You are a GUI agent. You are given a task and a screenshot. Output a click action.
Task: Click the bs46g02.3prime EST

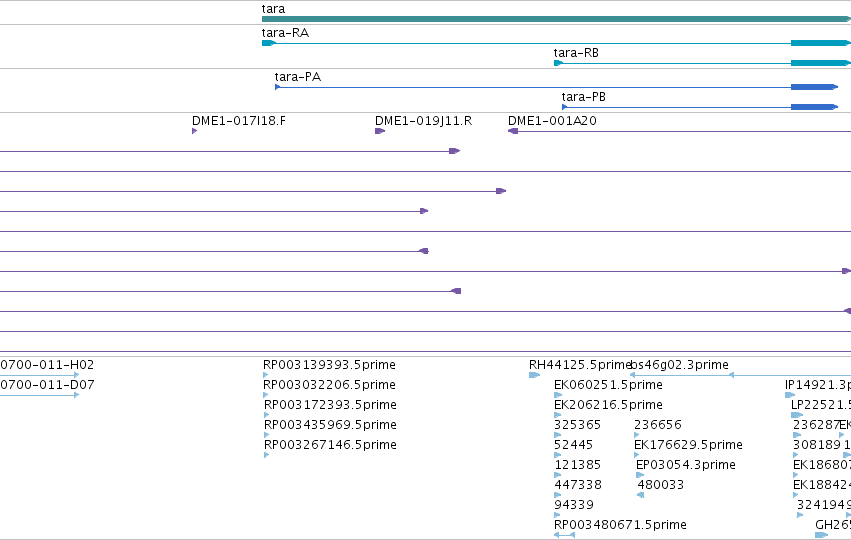click(740, 375)
